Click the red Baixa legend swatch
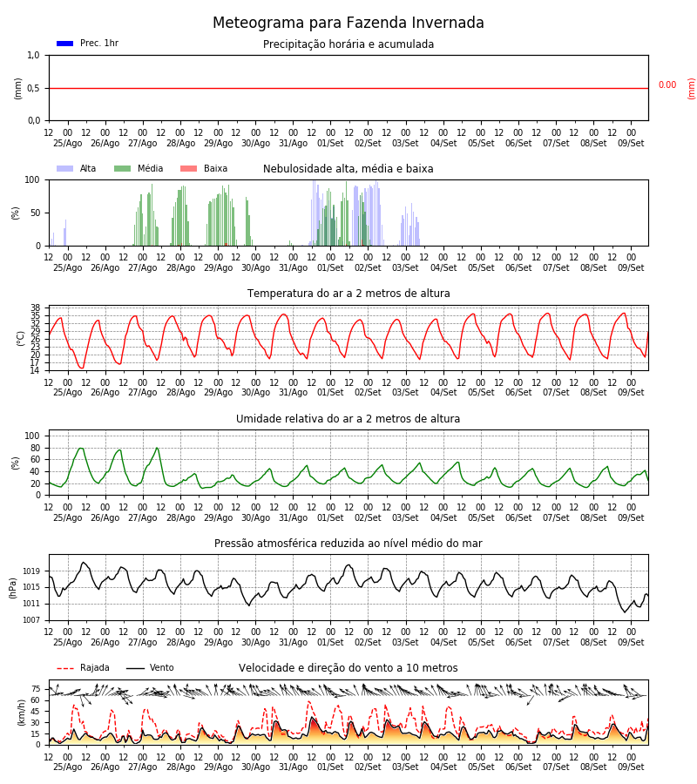The width and height of the screenshot is (697, 784). pyautogui.click(x=188, y=168)
